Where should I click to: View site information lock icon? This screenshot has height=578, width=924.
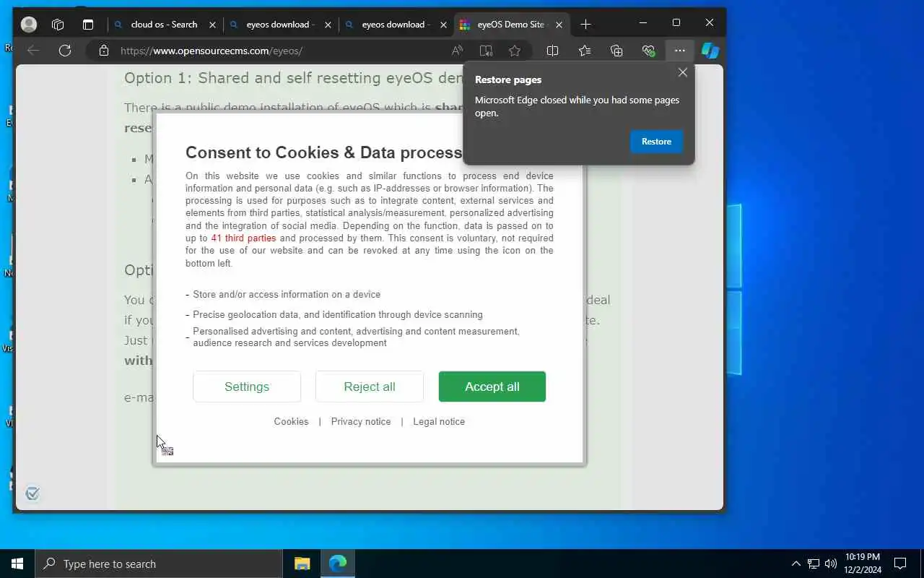(x=104, y=51)
